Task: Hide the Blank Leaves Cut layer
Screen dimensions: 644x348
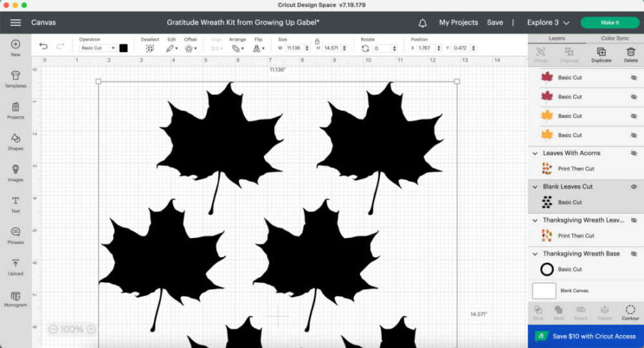Action: [x=633, y=187]
